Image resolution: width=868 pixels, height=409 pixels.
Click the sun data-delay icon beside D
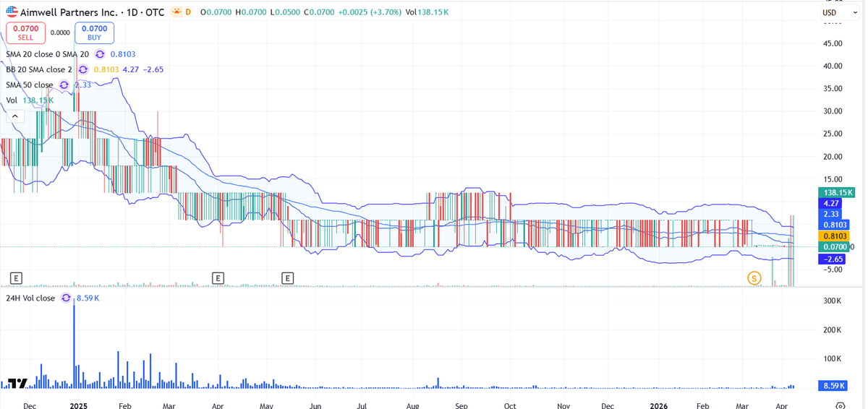click(x=175, y=12)
